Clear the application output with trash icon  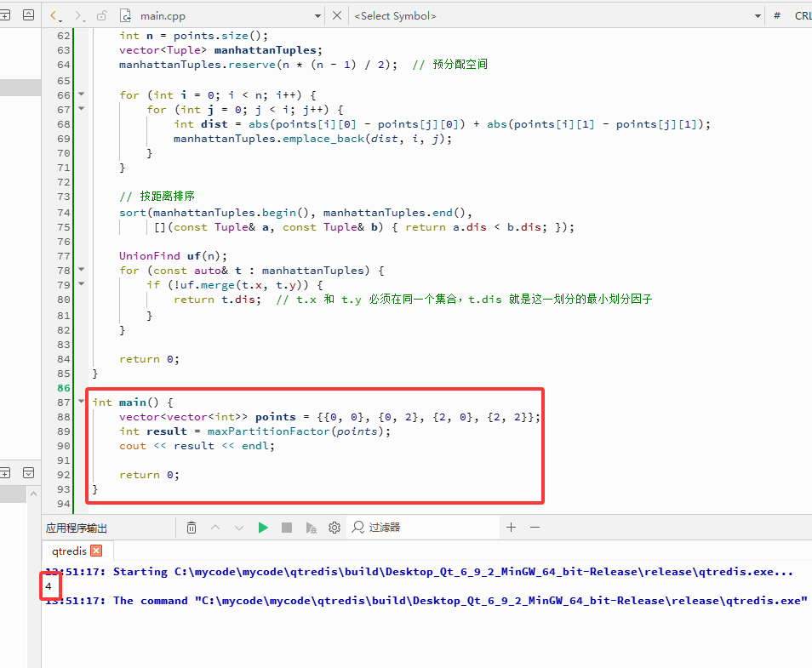click(192, 528)
